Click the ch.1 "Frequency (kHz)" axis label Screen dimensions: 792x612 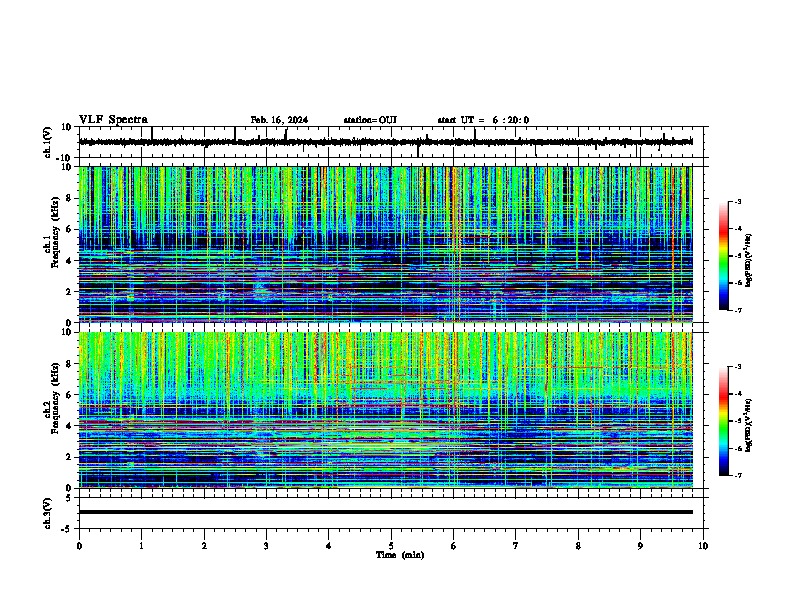pos(55,232)
